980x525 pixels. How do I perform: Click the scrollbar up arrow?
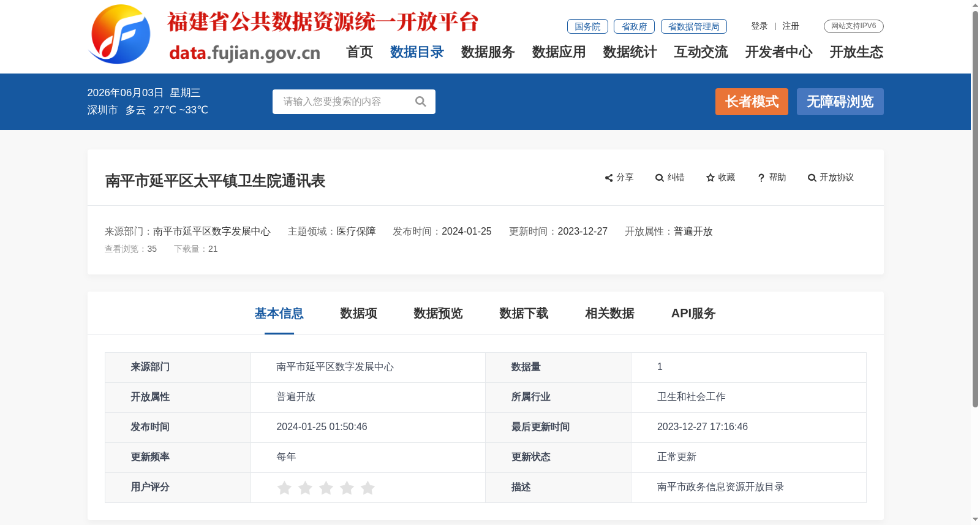(975, 5)
